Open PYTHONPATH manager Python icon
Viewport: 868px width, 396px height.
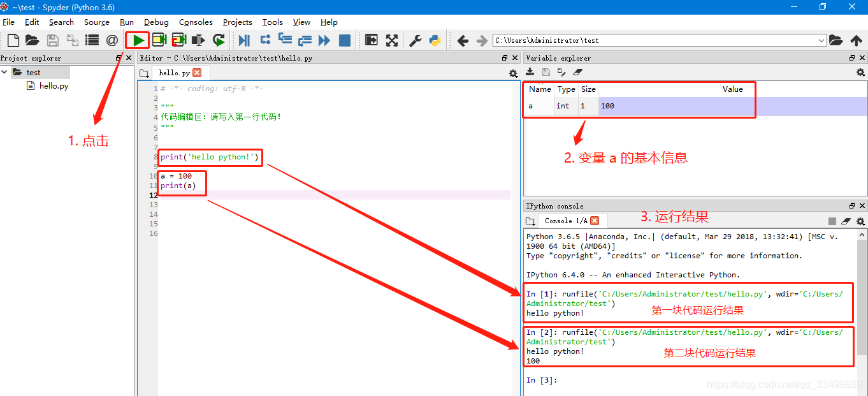click(x=435, y=40)
